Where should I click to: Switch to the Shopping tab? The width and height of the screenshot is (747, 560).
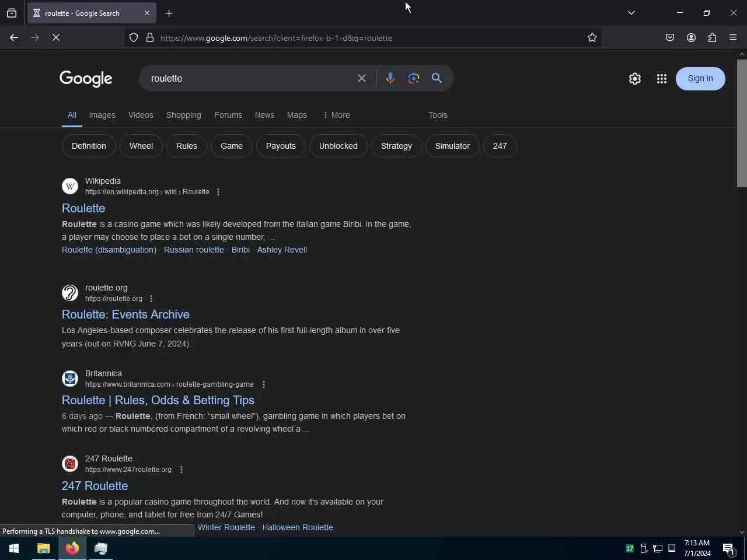[x=183, y=115]
